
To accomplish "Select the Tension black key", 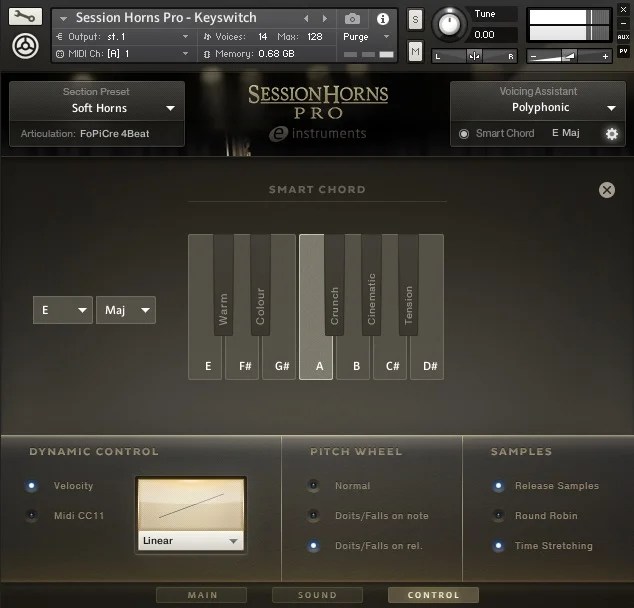I will click(408, 285).
